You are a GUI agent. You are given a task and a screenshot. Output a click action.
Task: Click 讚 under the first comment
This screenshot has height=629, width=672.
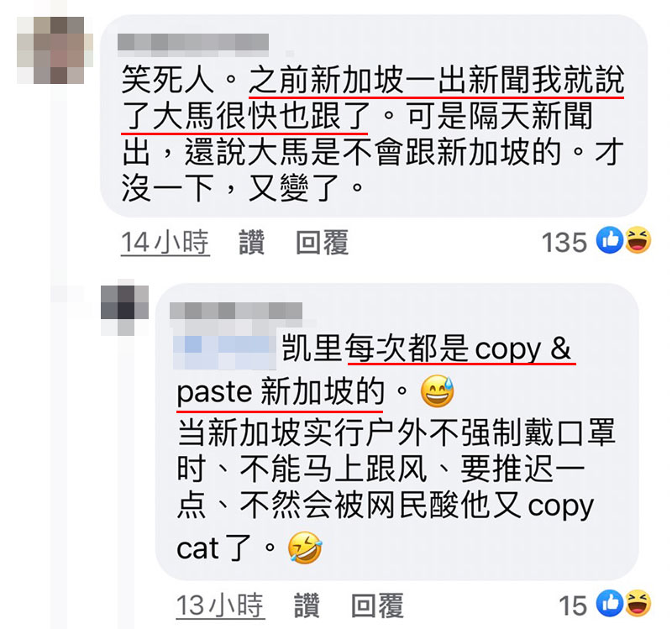click(251, 243)
